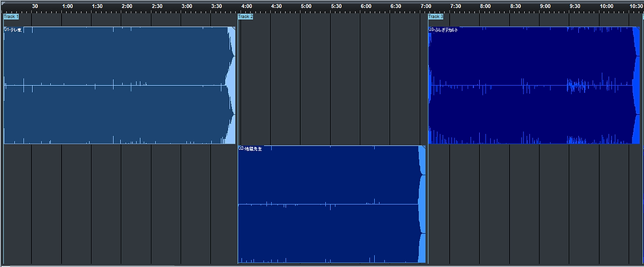
Task: Select the Track 2 marker label
Action: pos(245,17)
